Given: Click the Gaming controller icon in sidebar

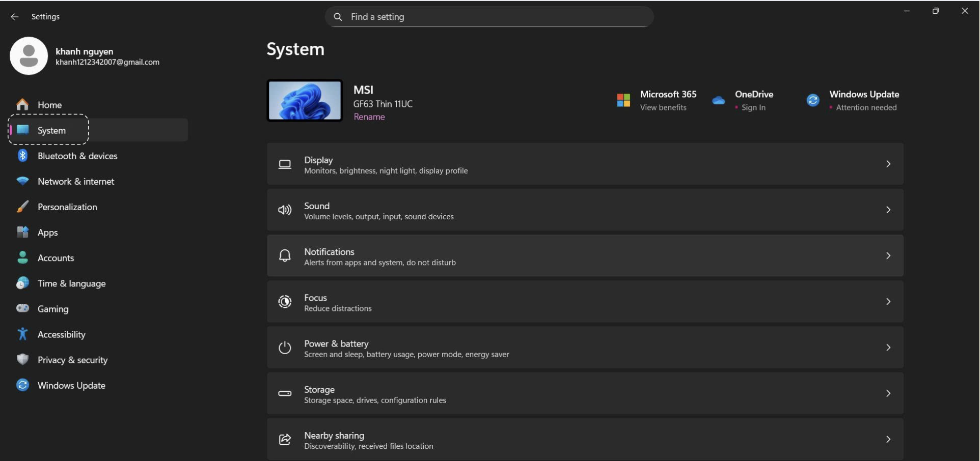Looking at the screenshot, I should pyautogui.click(x=22, y=308).
